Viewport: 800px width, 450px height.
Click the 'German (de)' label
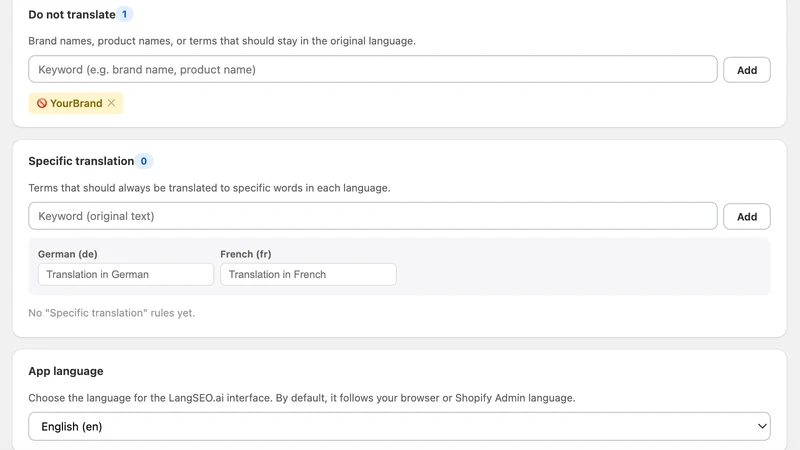point(68,254)
